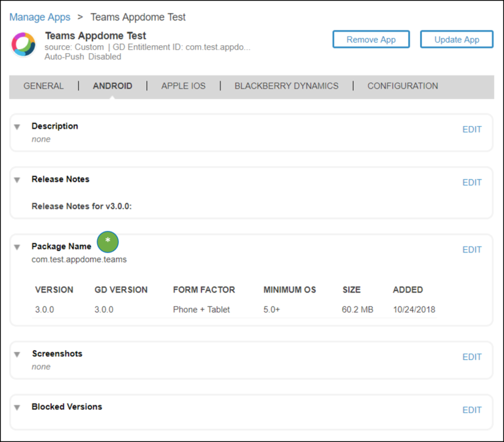Click the Phone + Tablet form factor value
The image size is (504, 442).
(201, 310)
